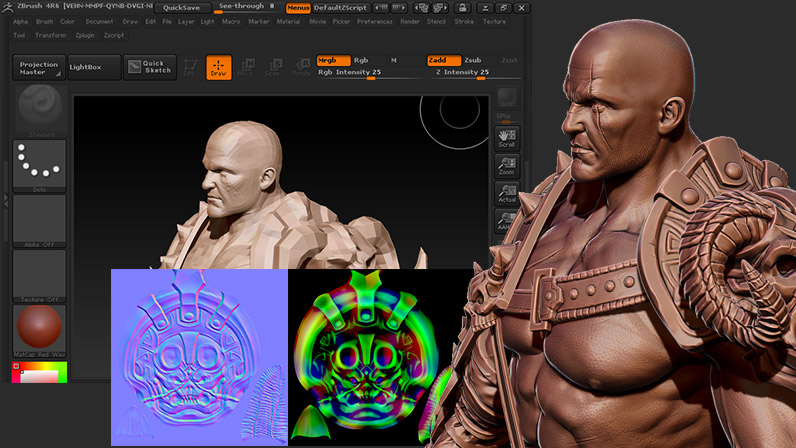Open the MatCap Red Wax material picker
Image resolution: width=796 pixels, height=448 pixels.
(40, 330)
